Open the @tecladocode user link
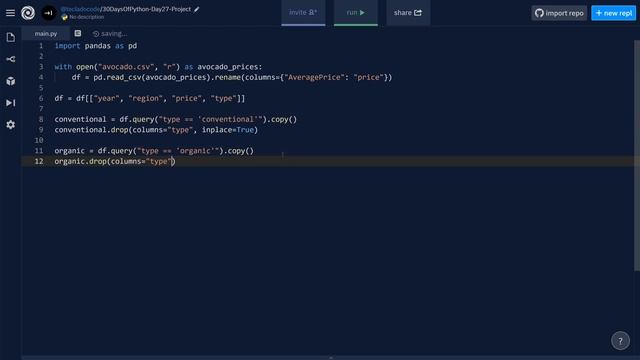The width and height of the screenshot is (640, 360). click(x=80, y=9)
